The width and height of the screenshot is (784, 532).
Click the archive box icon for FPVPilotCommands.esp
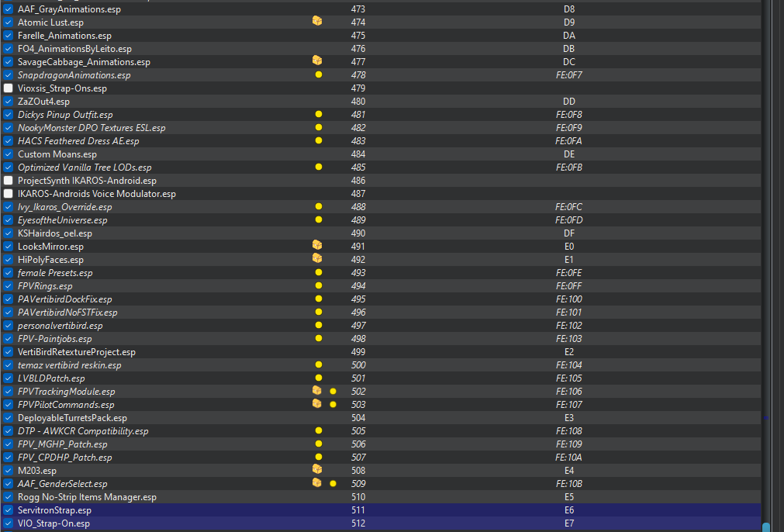pyautogui.click(x=317, y=403)
